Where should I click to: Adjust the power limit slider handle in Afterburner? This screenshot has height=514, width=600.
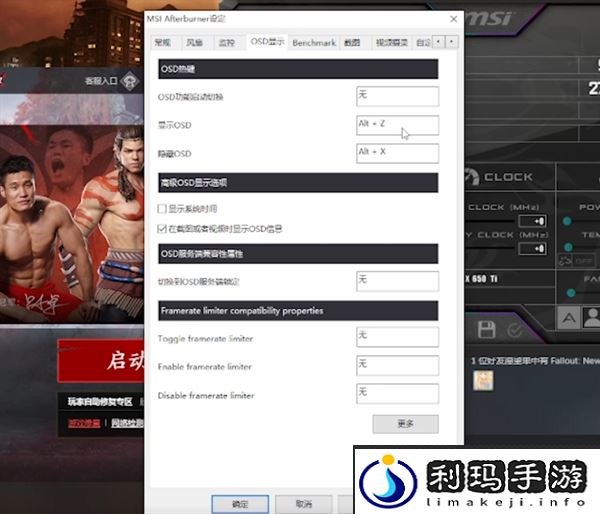pyautogui.click(x=567, y=221)
